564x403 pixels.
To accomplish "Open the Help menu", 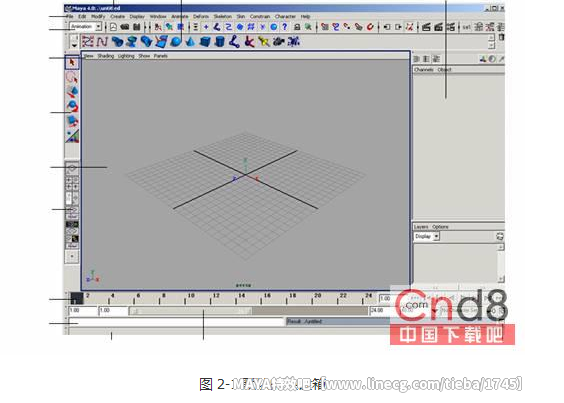I will pos(305,17).
